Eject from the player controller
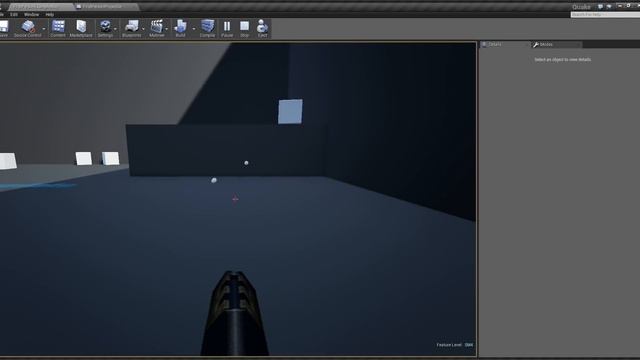 click(x=262, y=29)
